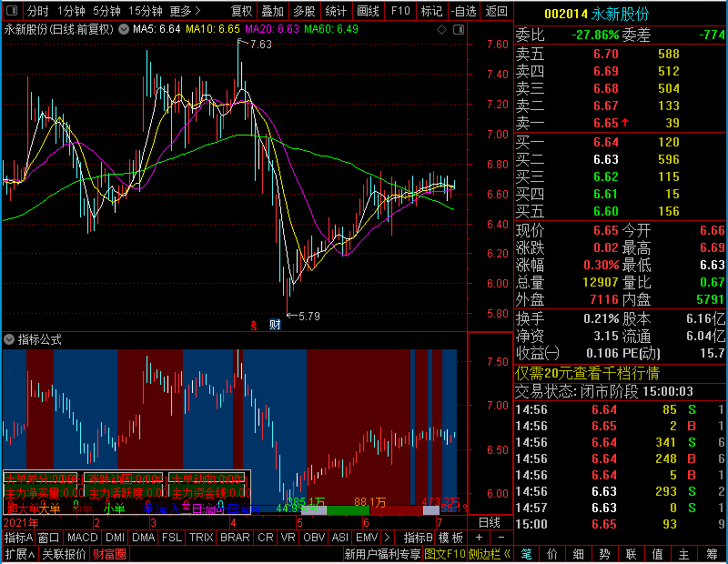Open the 模板 template option

tap(450, 538)
